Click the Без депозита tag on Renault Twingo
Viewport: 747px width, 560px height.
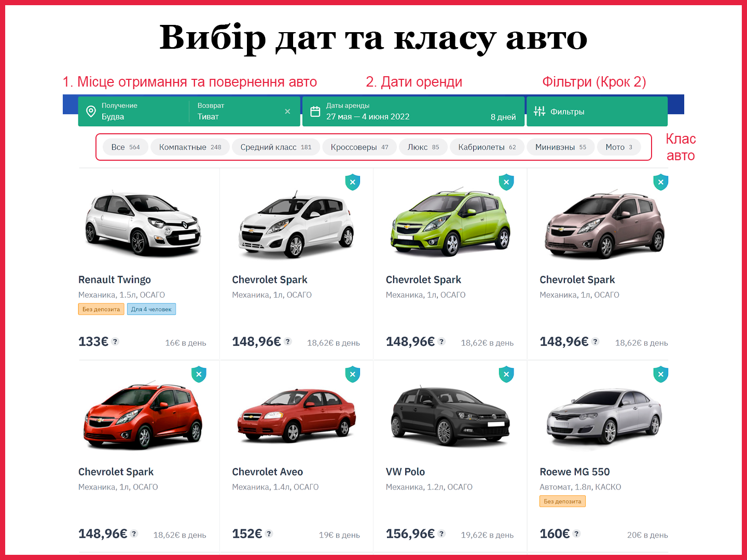(101, 309)
